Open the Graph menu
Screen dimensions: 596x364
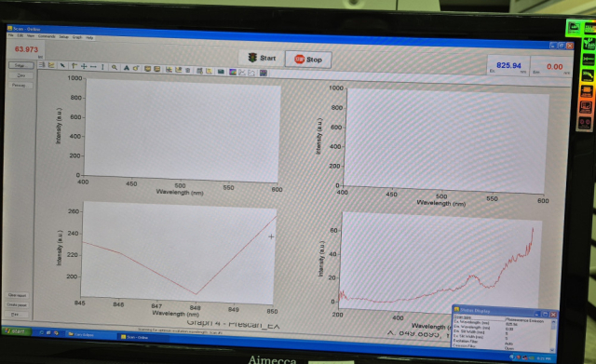click(77, 37)
